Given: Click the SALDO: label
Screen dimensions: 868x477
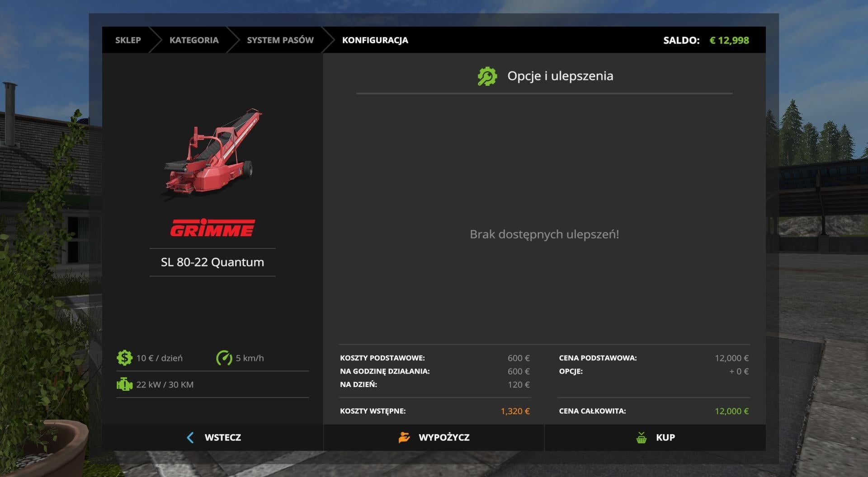Looking at the screenshot, I should (x=681, y=40).
